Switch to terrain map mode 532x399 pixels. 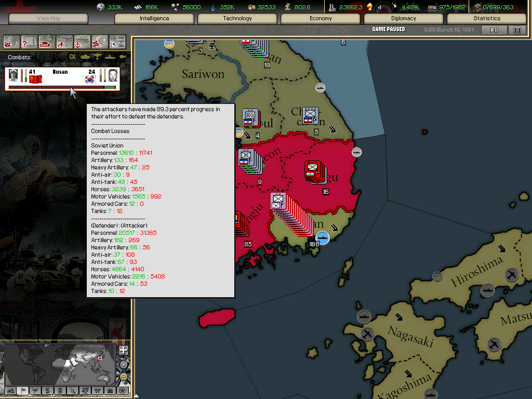(10, 390)
